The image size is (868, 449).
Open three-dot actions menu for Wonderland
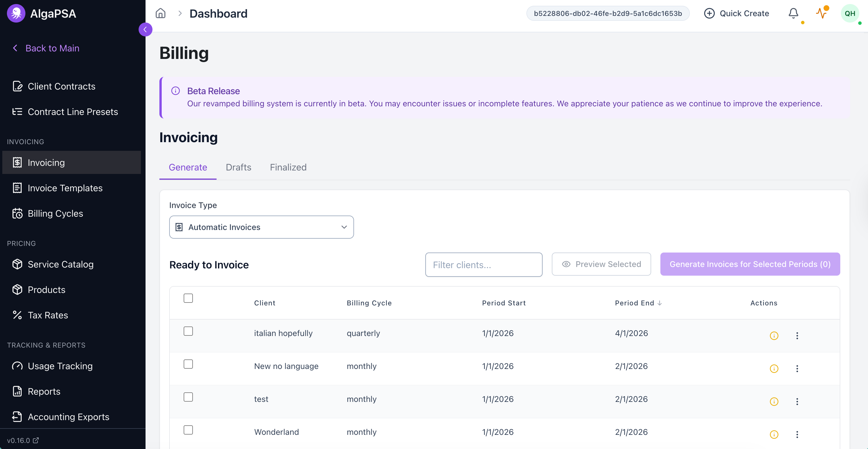pos(797,435)
